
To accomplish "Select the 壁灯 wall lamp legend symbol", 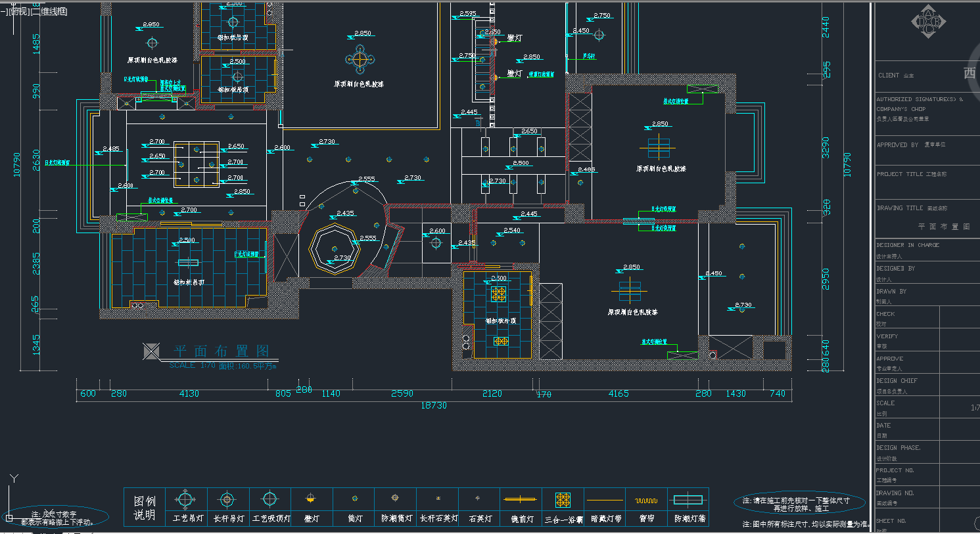I will (x=311, y=499).
